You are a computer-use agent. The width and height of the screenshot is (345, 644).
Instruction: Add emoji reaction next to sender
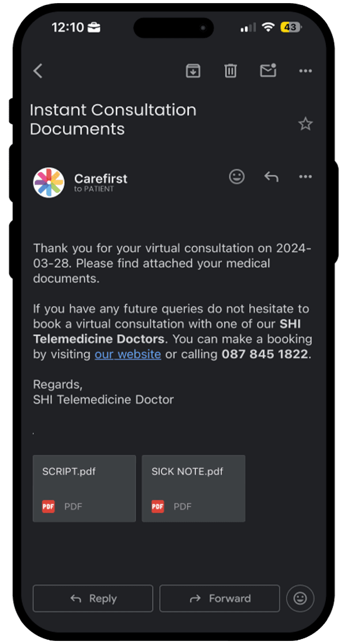tap(237, 177)
